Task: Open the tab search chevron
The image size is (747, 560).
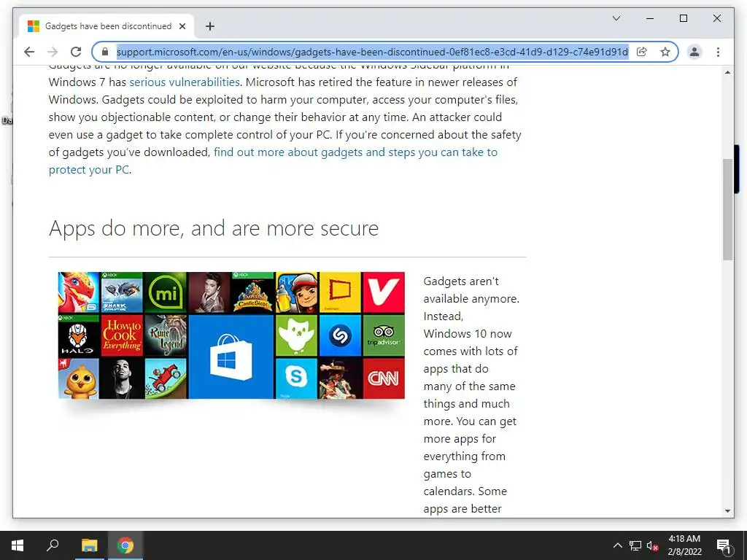Action: point(616,18)
